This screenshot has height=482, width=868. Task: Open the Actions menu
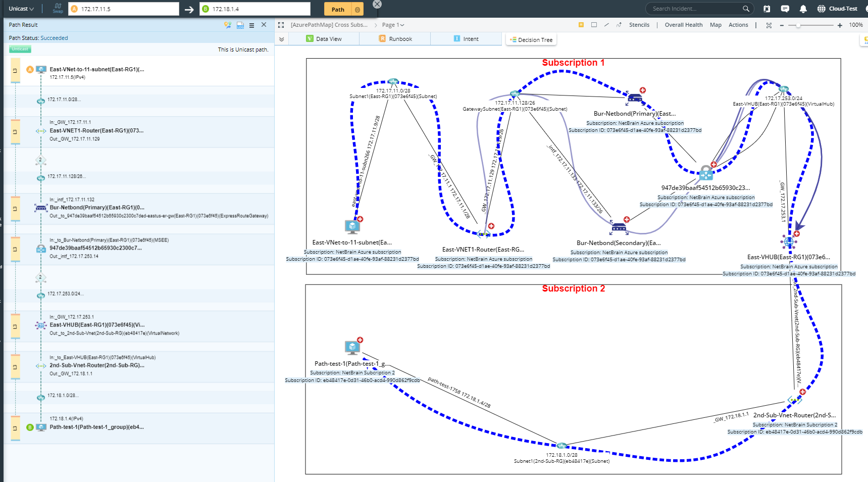pyautogui.click(x=738, y=24)
